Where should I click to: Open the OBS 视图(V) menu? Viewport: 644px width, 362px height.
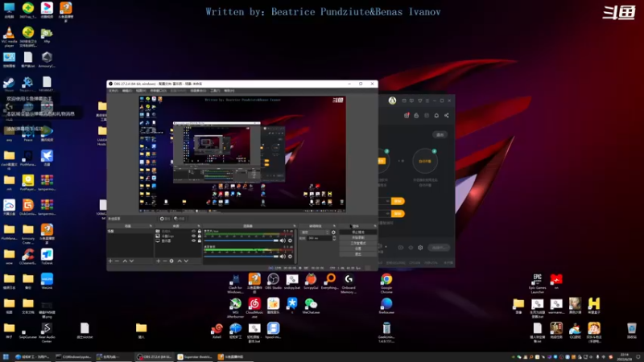141,91
